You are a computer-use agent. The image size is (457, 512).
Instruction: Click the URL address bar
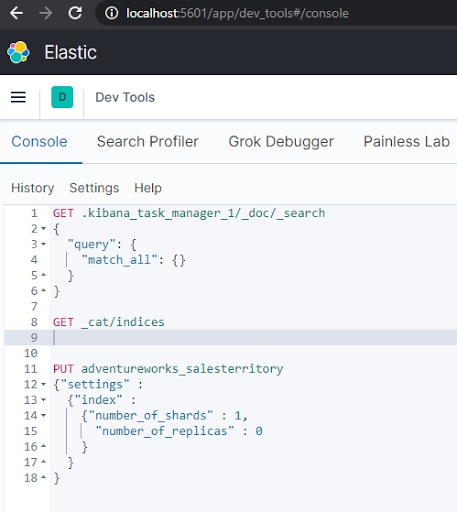237,13
